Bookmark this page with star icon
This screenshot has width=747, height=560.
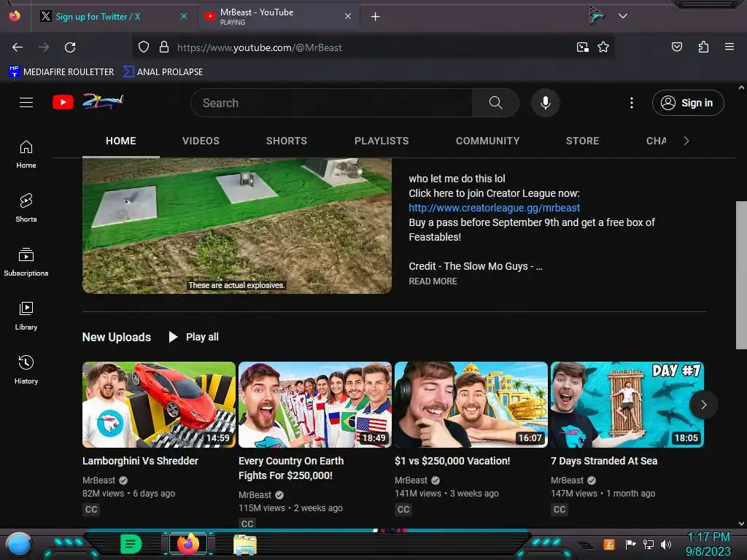603,47
